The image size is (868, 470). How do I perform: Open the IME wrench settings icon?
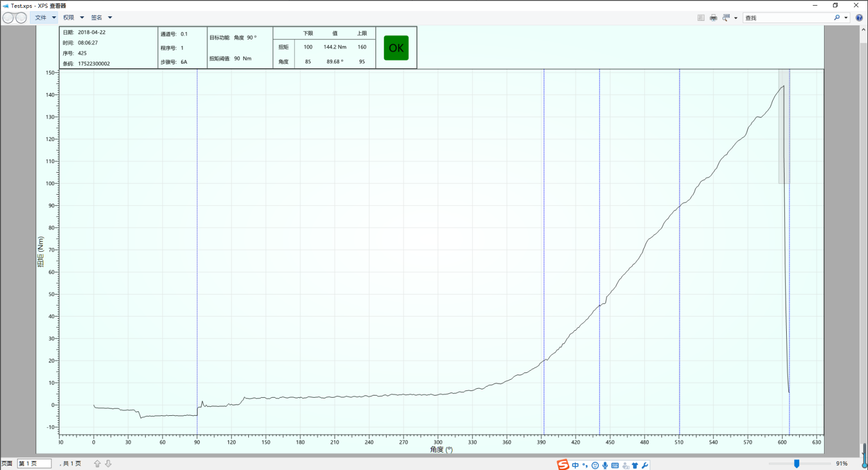coord(645,465)
